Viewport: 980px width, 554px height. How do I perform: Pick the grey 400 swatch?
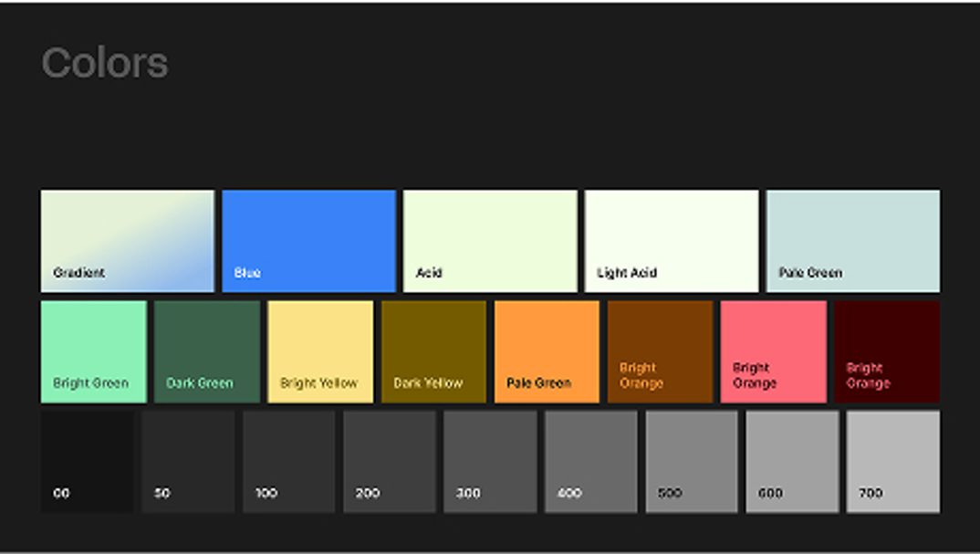coord(590,461)
